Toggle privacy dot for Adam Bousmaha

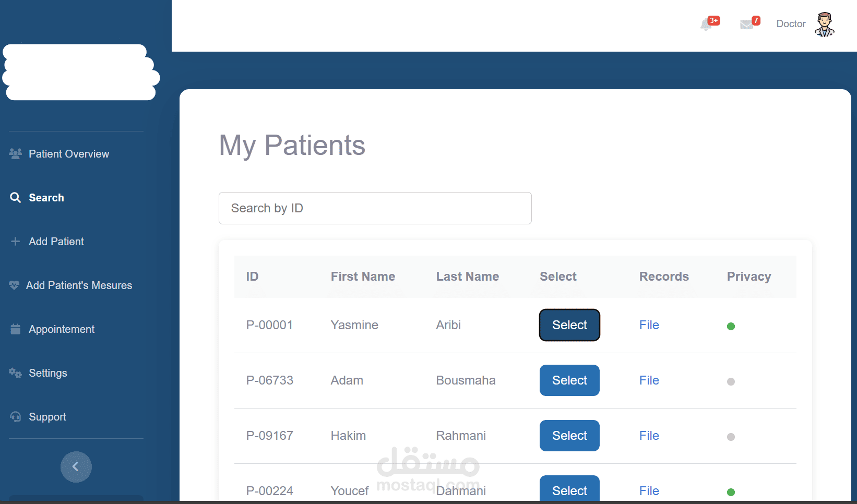coord(731,381)
